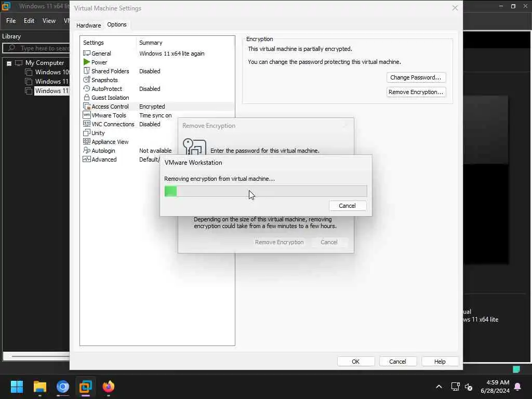Click the VMware Workstation logo in title bar
The width and height of the screenshot is (532, 399).
click(6, 6)
